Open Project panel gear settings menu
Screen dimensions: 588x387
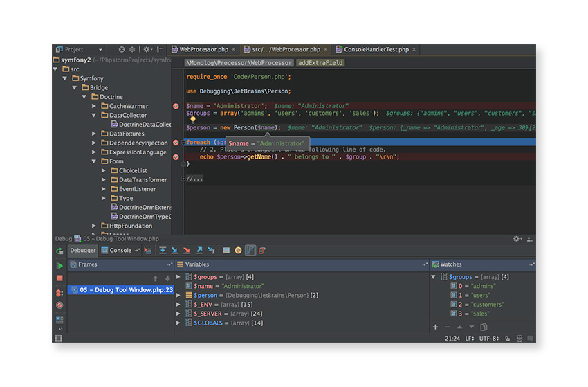coord(147,50)
